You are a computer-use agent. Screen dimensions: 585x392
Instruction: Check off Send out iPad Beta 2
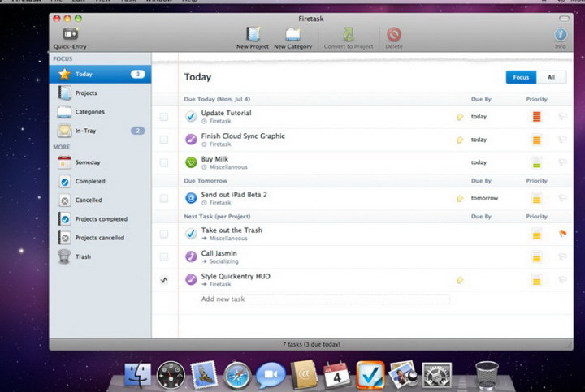[164, 198]
